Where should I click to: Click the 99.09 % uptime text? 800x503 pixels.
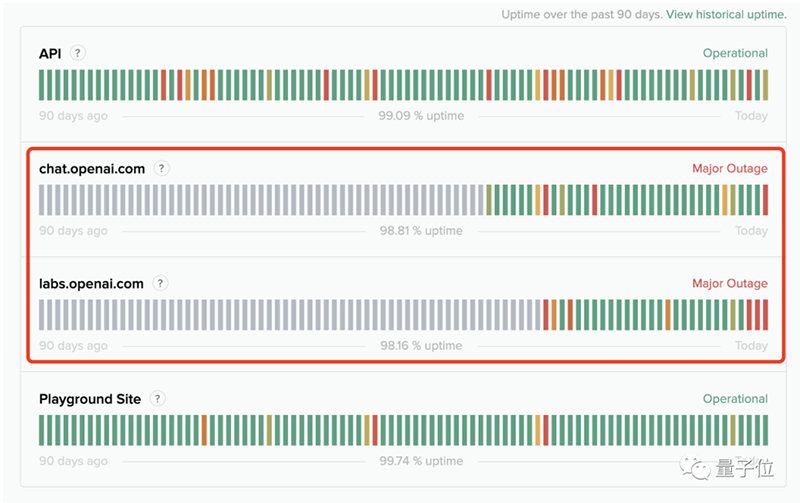point(420,116)
